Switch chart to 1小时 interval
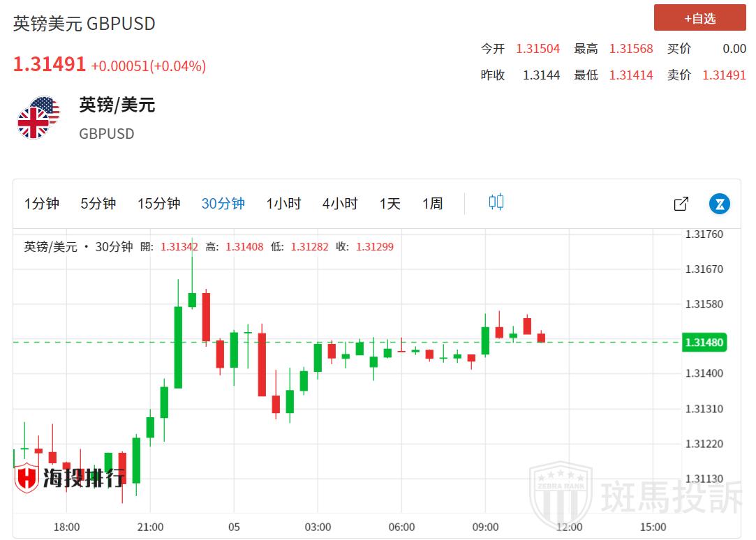 pos(283,204)
